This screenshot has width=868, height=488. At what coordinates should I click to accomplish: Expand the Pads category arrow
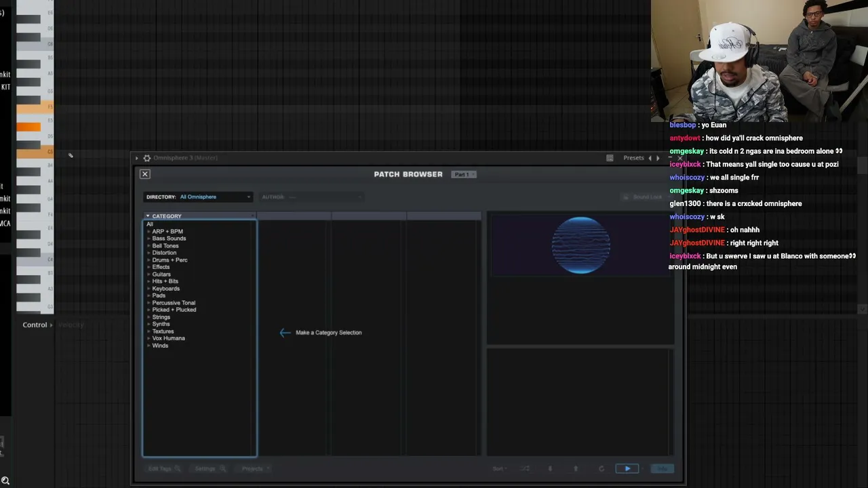[149, 296]
